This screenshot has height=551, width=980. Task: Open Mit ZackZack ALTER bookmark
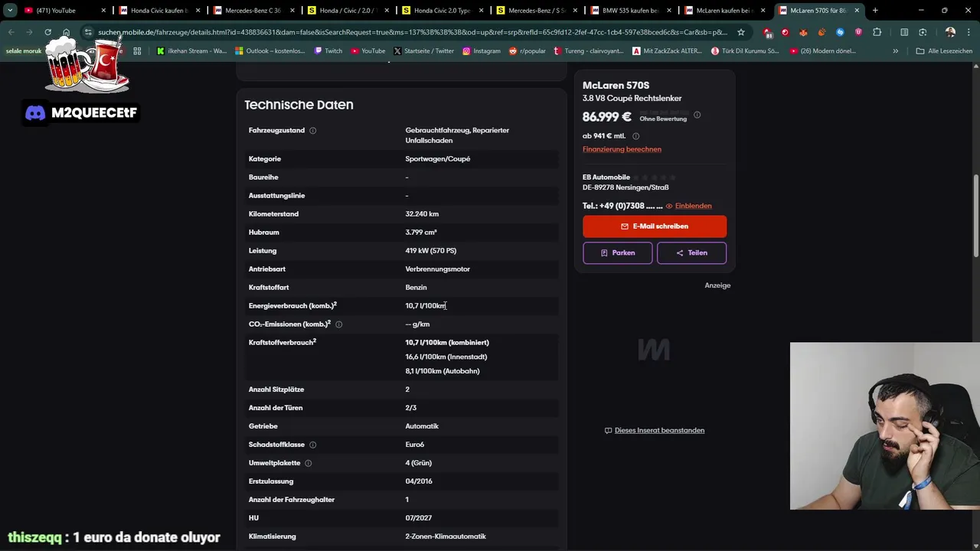pyautogui.click(x=668, y=51)
